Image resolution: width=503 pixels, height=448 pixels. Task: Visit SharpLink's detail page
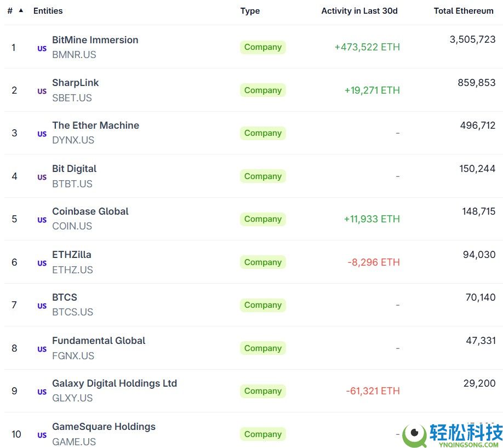(x=75, y=83)
